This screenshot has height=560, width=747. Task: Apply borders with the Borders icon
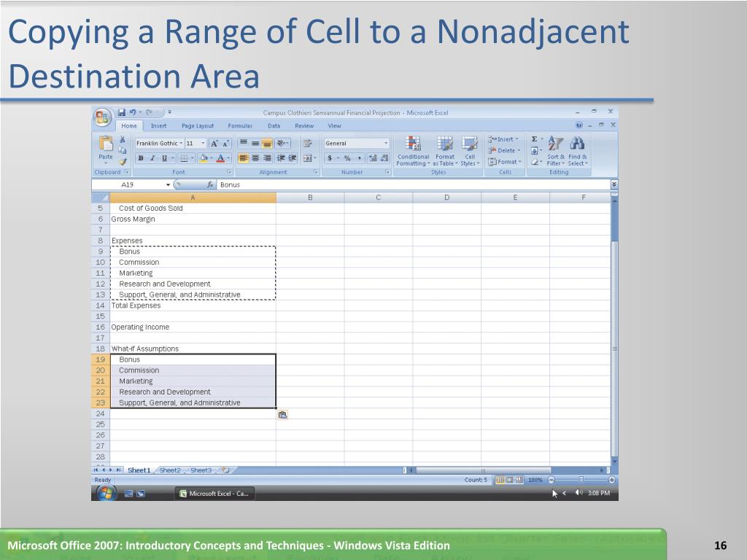pyautogui.click(x=184, y=158)
